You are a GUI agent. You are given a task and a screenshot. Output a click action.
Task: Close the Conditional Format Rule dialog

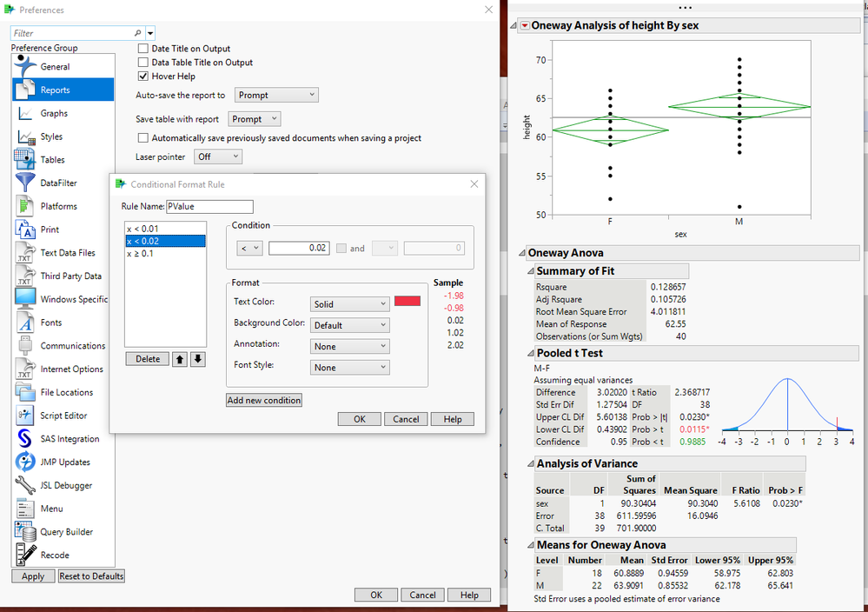pos(474,184)
